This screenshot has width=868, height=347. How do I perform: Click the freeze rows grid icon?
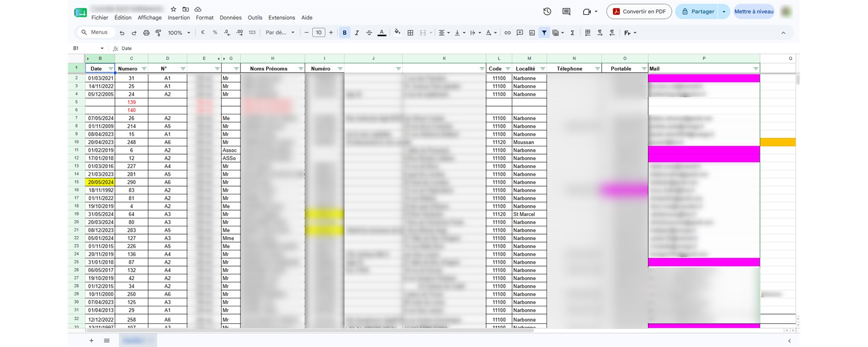point(588,33)
